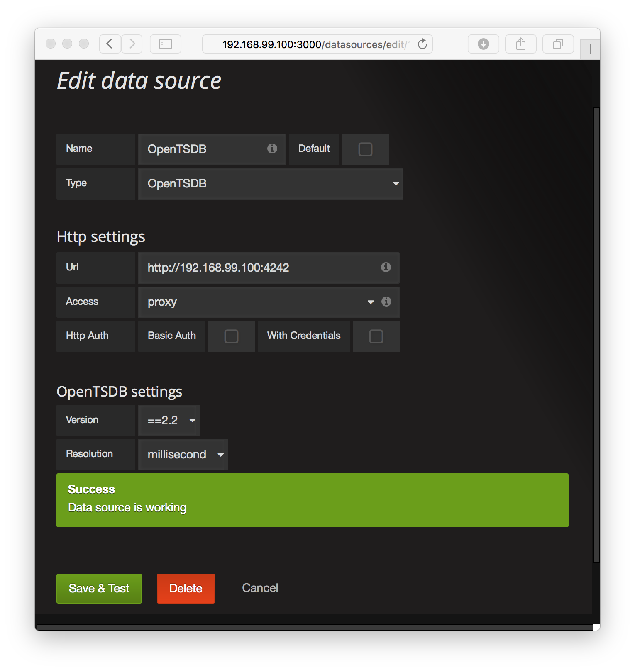Click the OpenTSDB settings heading
Viewport: 635px width, 672px height.
[120, 392]
